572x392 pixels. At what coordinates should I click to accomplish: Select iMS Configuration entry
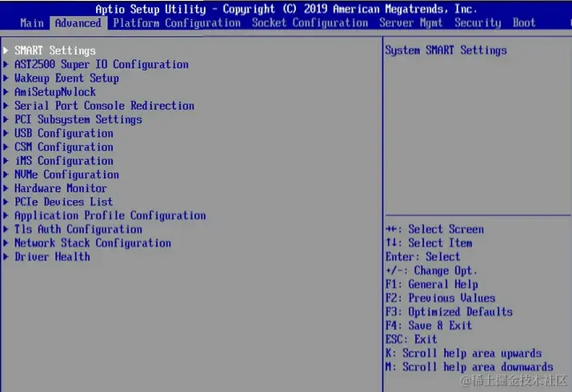(x=64, y=161)
